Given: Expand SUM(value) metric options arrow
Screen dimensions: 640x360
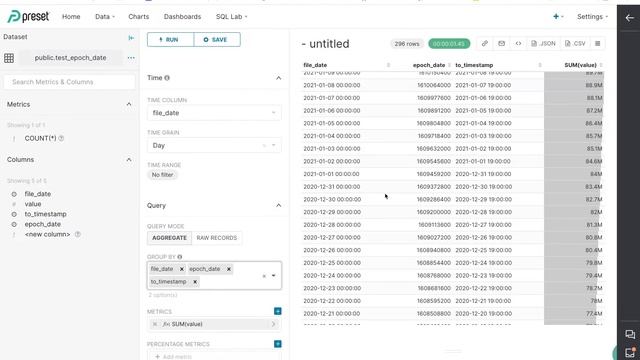Looking at the screenshot, I should coord(273,324).
